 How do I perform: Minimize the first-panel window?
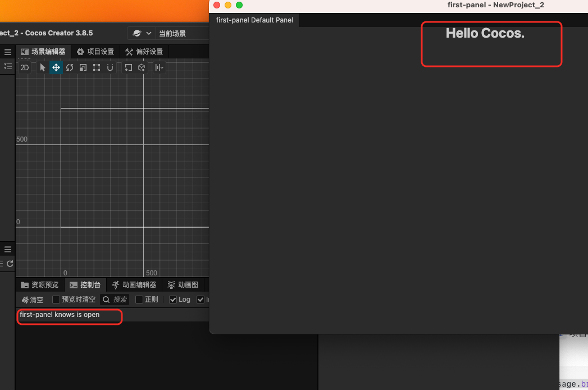(x=228, y=5)
